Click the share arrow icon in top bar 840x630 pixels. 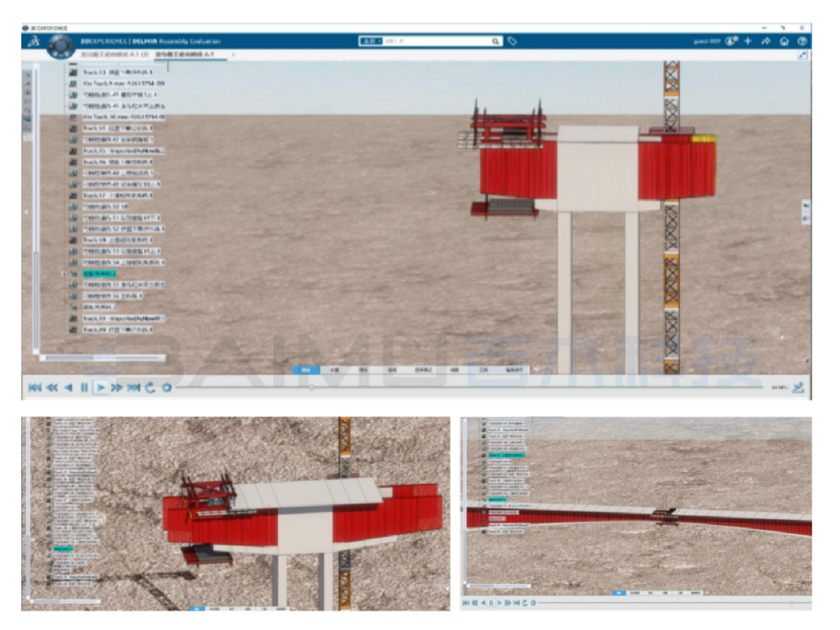765,41
